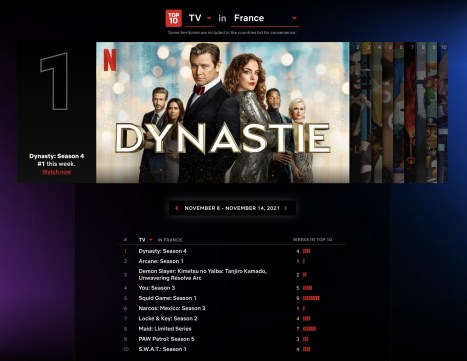Select the Dynastie banner image
The height and width of the screenshot is (361, 467).
coord(223,112)
